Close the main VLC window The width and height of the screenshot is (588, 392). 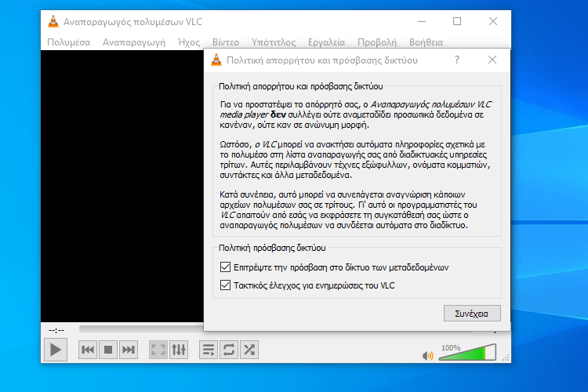point(493,21)
